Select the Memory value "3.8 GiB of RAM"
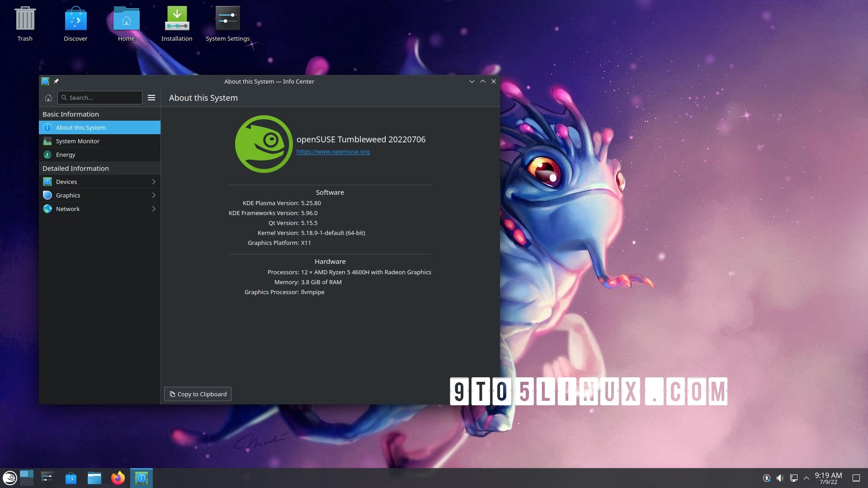 pos(321,282)
